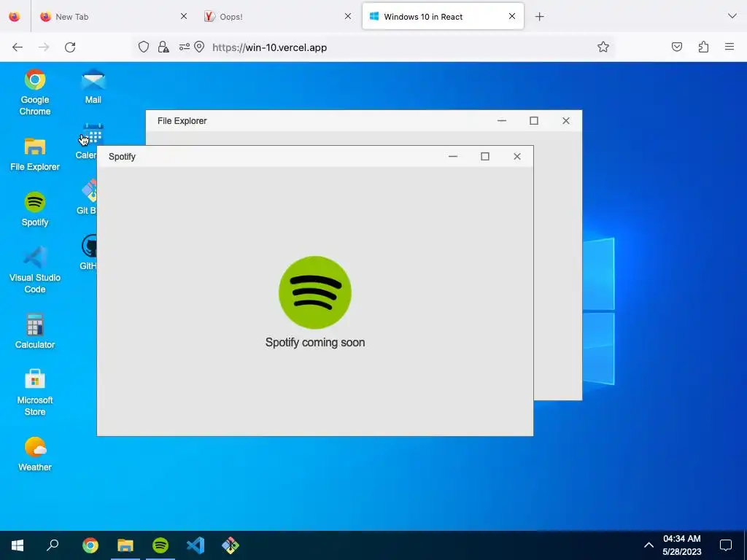Launch Calculator from the desktop
The height and width of the screenshot is (560, 747).
(35, 331)
